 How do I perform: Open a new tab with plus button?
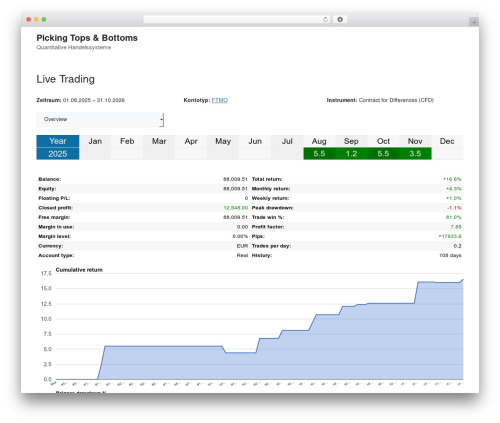click(x=474, y=22)
